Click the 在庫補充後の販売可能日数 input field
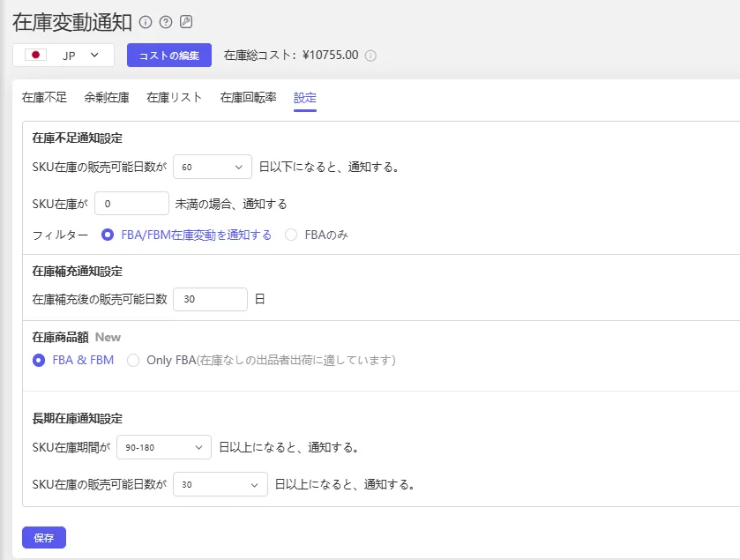Screen dimensions: 740x560 211,299
